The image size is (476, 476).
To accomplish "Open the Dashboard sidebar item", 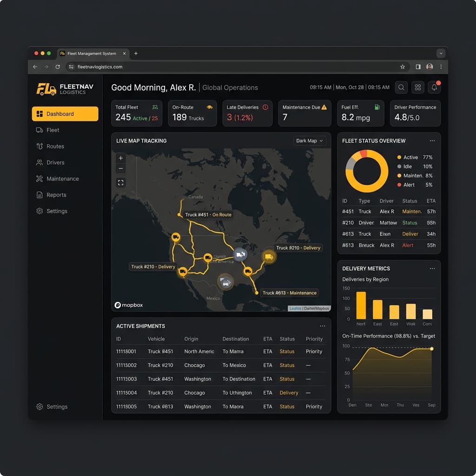I will (x=65, y=114).
